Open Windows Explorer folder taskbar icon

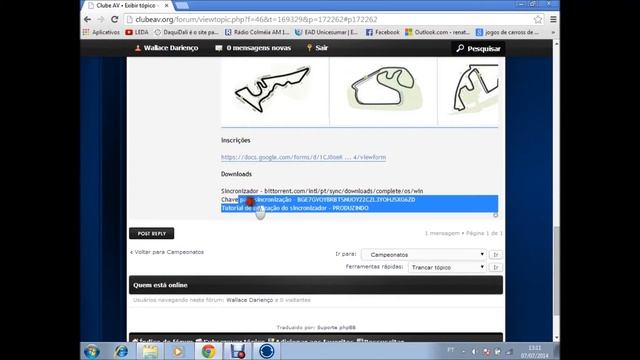tap(150, 351)
